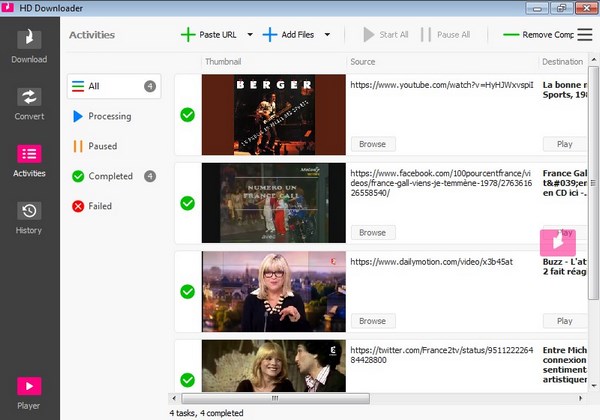The image size is (600, 420).
Task: Click the 'Buzz - L'at' destination title
Action: pos(565,267)
